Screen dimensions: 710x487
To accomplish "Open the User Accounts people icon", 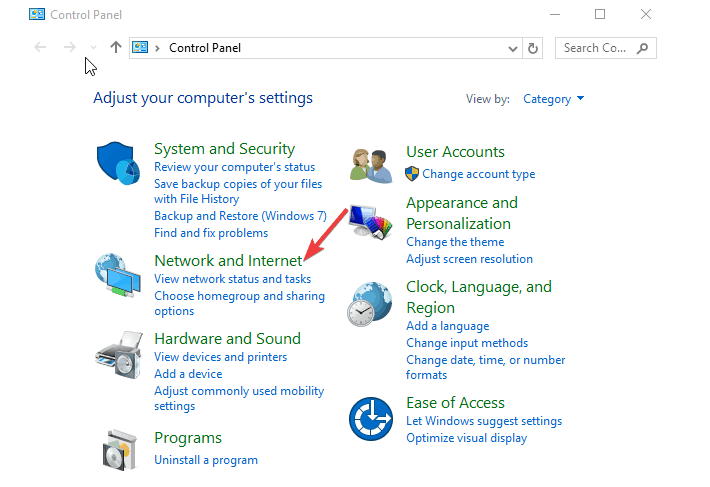I will coord(371,166).
